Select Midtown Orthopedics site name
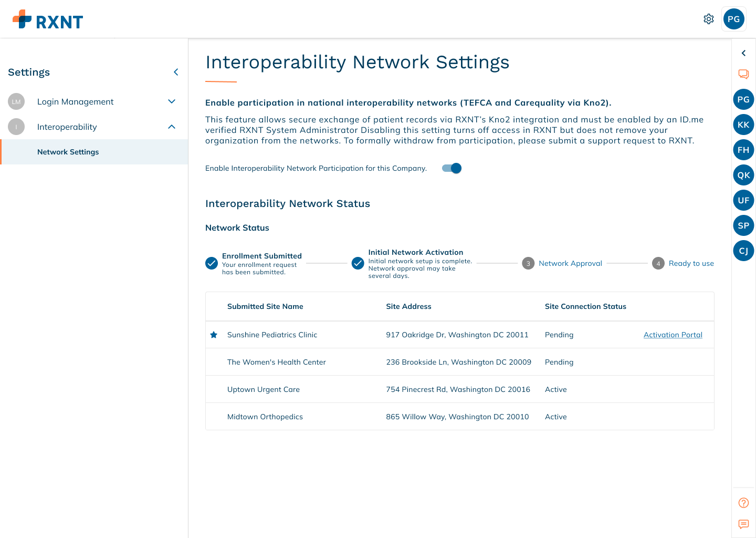 (x=265, y=417)
